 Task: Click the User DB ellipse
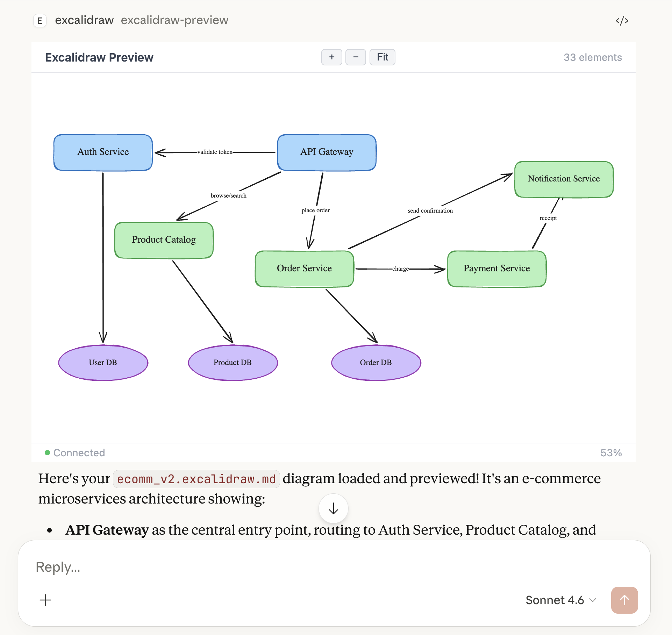(x=103, y=363)
